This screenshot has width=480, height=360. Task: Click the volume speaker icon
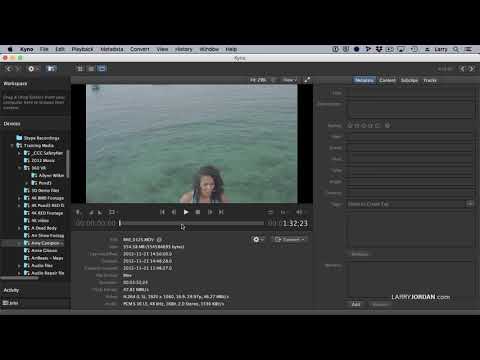pos(299,212)
